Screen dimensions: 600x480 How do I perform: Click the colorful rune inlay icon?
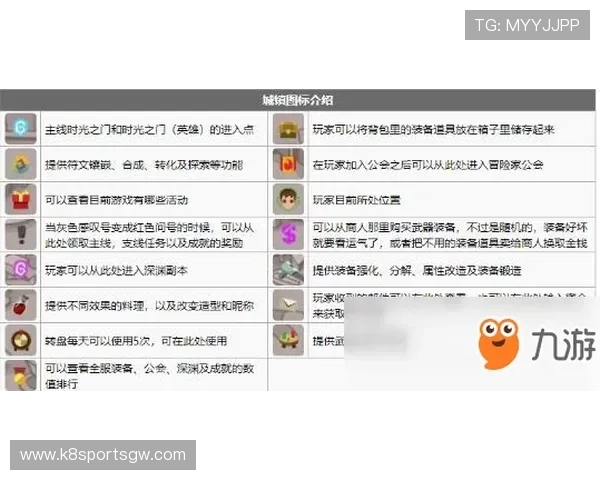click(21, 164)
